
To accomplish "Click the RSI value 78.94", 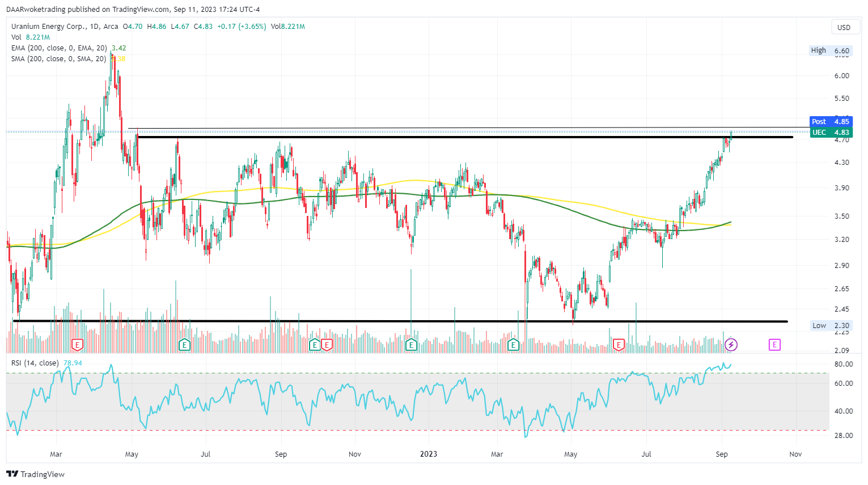I will coord(73,363).
